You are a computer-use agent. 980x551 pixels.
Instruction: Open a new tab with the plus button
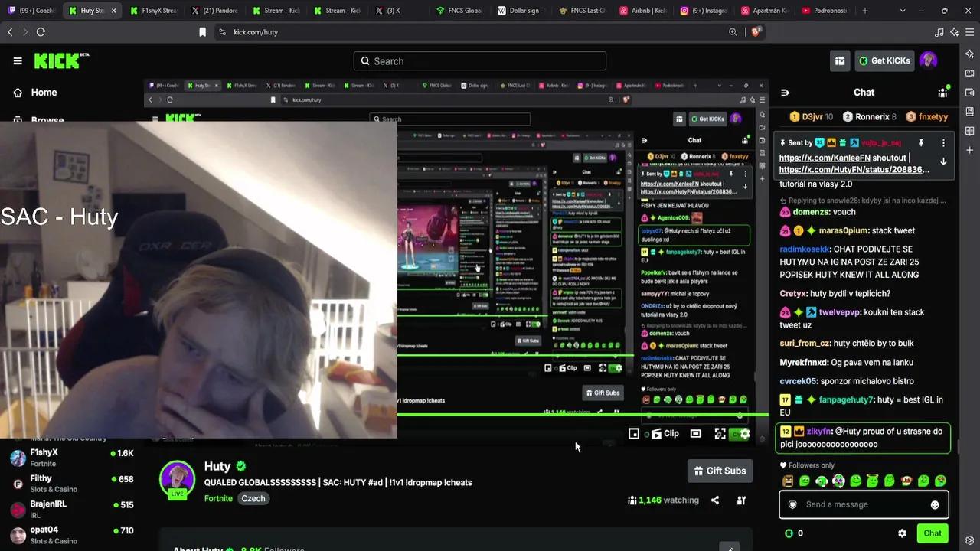click(865, 11)
